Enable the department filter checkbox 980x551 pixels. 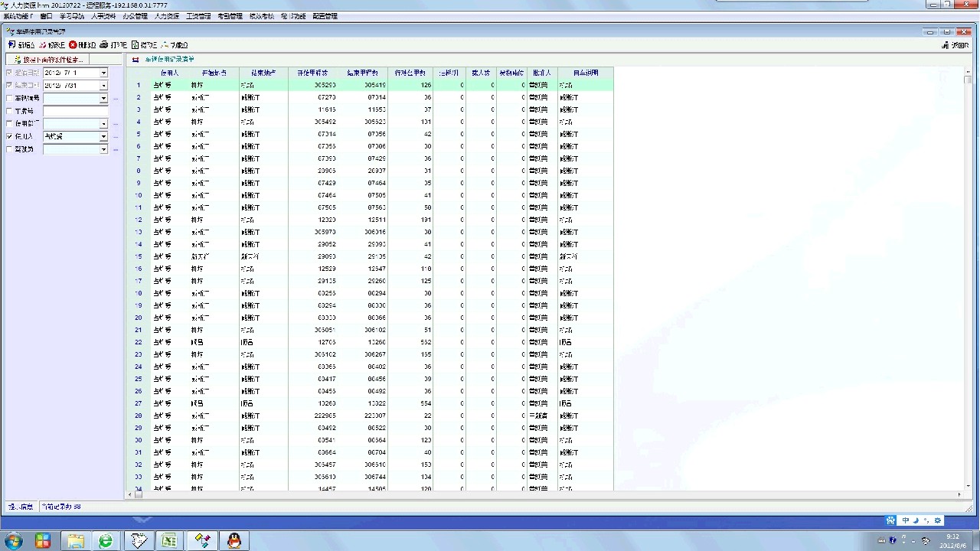pyautogui.click(x=9, y=124)
